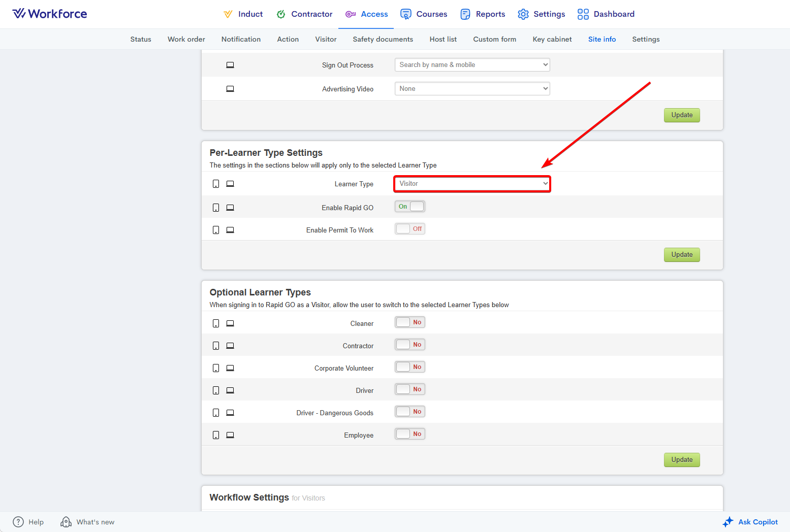The height and width of the screenshot is (532, 790).
Task: Switch to the Safety documents sub-tab
Action: pos(383,39)
